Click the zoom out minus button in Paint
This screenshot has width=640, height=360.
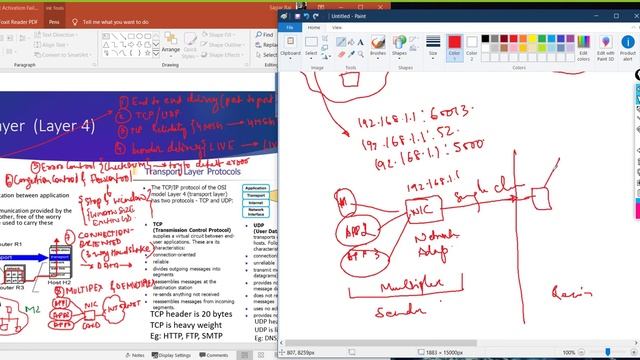pos(582,352)
